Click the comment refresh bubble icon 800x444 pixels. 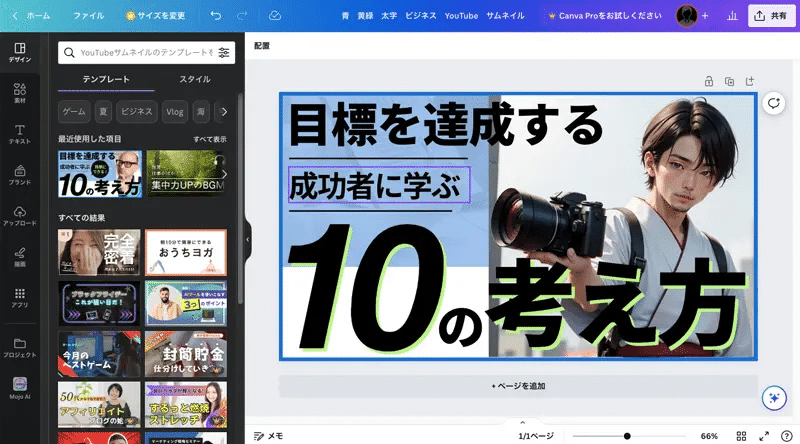[773, 103]
